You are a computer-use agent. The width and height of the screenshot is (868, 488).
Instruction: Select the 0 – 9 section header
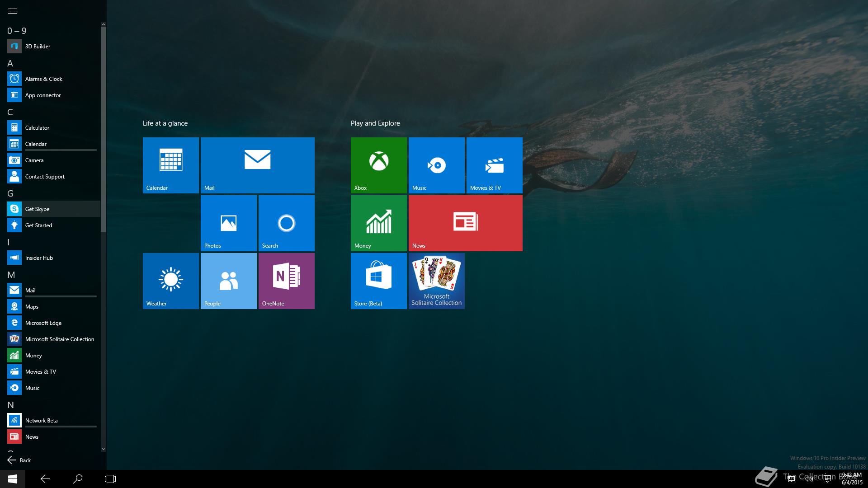pos(17,31)
